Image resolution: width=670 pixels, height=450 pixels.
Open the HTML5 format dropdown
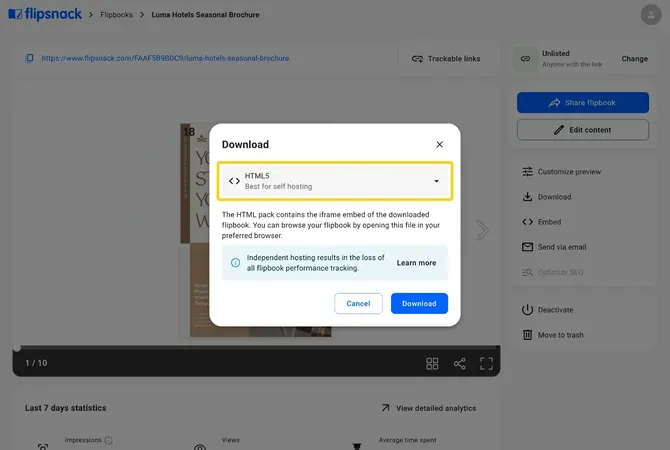(335, 181)
